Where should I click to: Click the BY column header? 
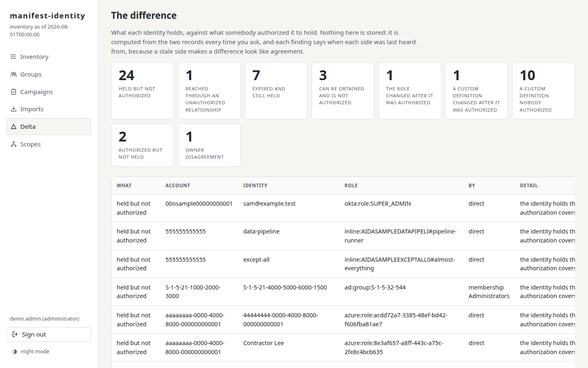pos(472,186)
